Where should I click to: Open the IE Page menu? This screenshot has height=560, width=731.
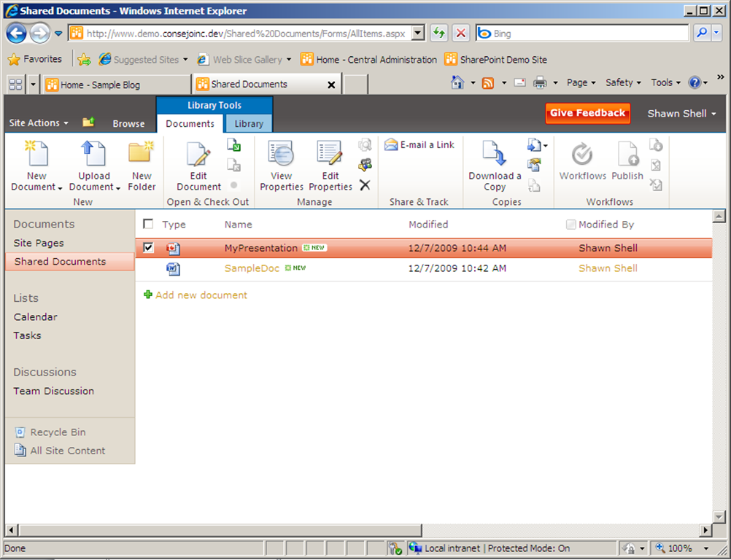point(581,82)
